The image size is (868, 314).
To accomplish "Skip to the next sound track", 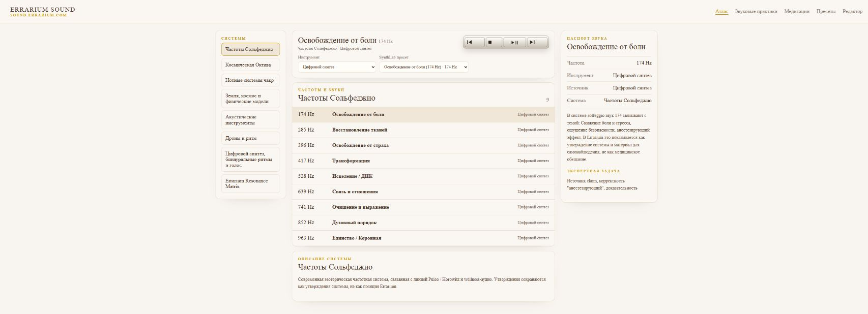I will (x=536, y=42).
